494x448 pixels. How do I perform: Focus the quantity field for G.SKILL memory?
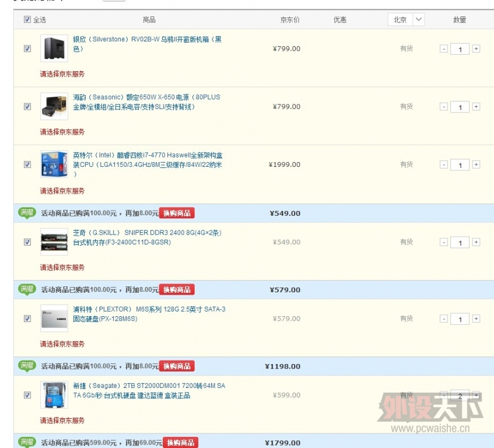pyautogui.click(x=460, y=243)
